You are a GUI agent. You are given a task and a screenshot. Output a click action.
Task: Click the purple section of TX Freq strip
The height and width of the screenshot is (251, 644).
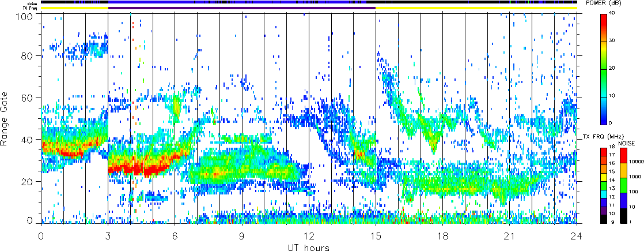point(242,8)
